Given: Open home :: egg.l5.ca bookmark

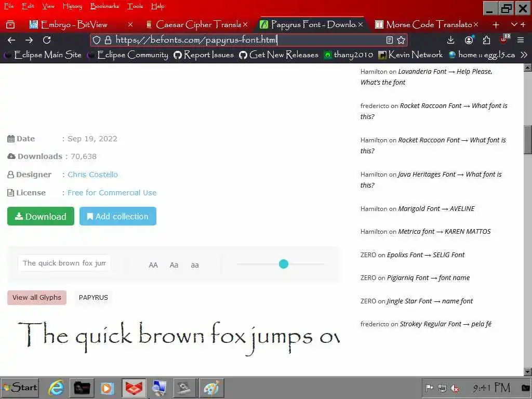Looking at the screenshot, I should pyautogui.click(x=482, y=55).
